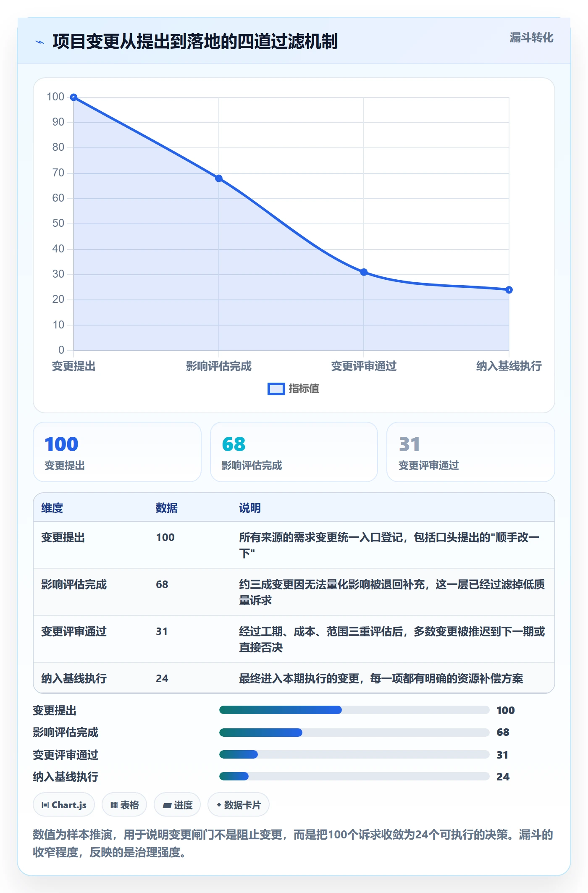
Task: Open the data card showing 100
Action: tap(117, 452)
